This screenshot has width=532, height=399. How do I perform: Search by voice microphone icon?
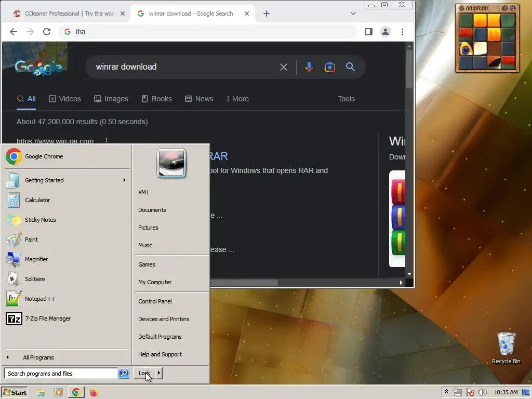(x=309, y=67)
